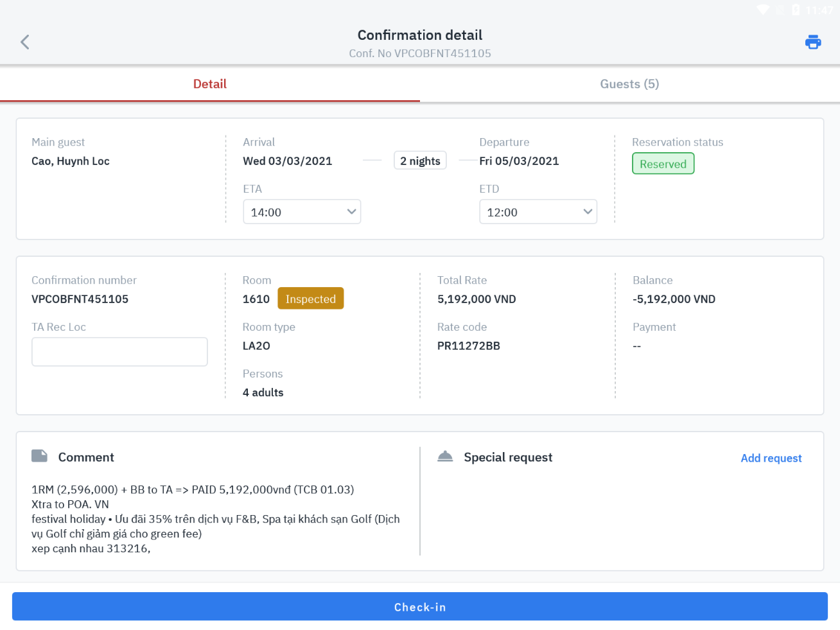
Task: Click the Comment note icon
Action: coord(40,457)
